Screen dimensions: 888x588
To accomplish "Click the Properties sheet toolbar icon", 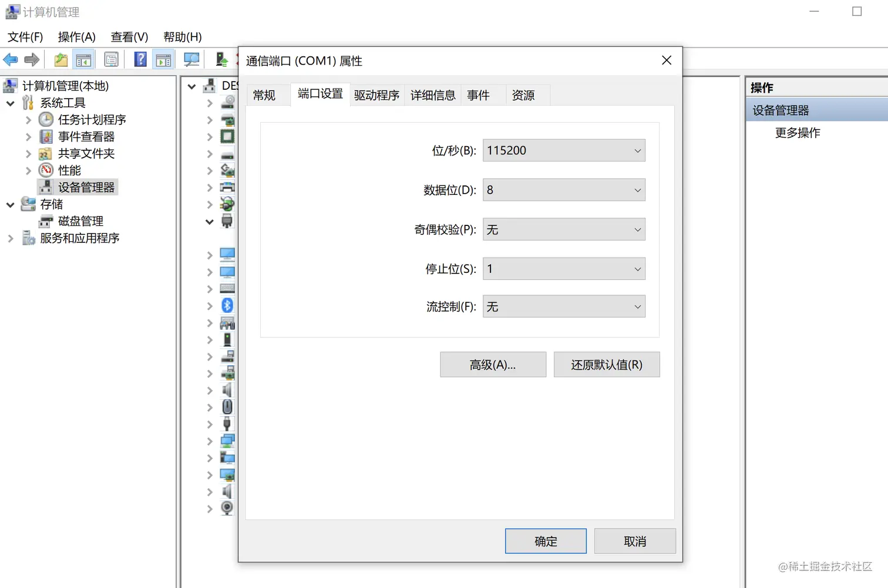I will click(x=111, y=59).
